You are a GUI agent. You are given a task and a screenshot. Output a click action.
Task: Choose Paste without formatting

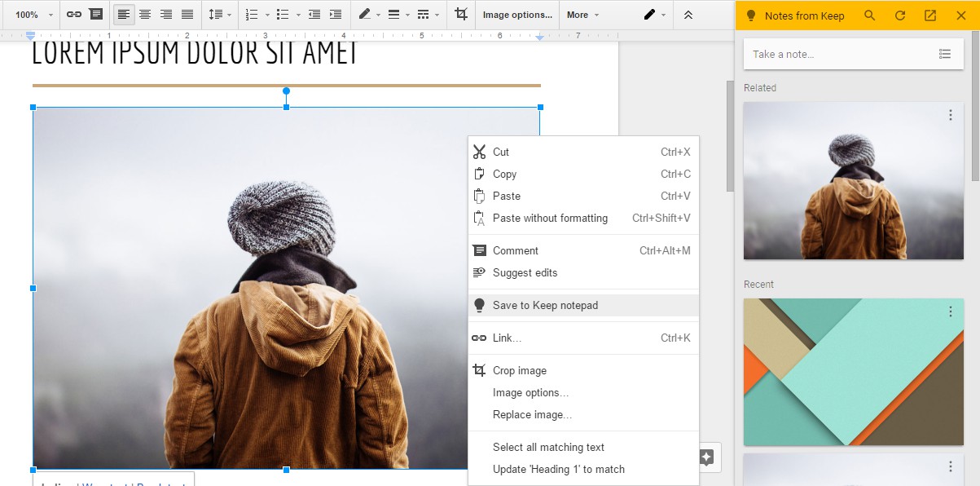[583, 218]
